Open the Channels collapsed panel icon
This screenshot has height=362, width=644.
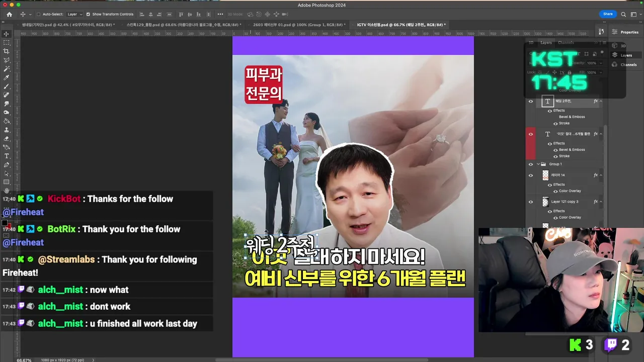pyautogui.click(x=614, y=64)
